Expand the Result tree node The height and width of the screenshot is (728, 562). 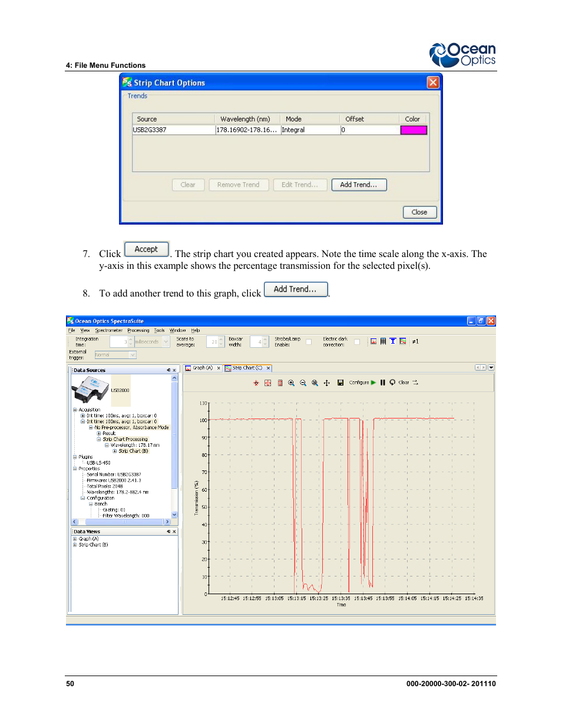(x=99, y=433)
